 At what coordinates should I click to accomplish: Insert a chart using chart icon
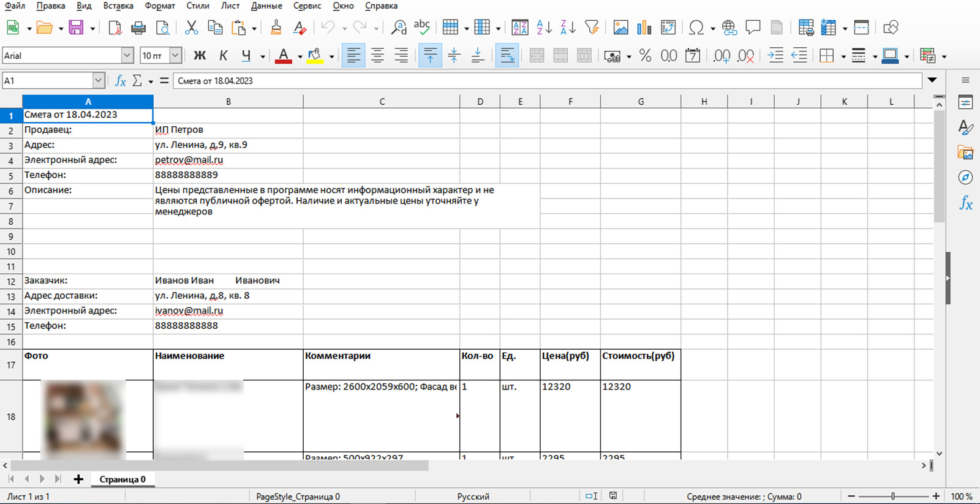[644, 28]
